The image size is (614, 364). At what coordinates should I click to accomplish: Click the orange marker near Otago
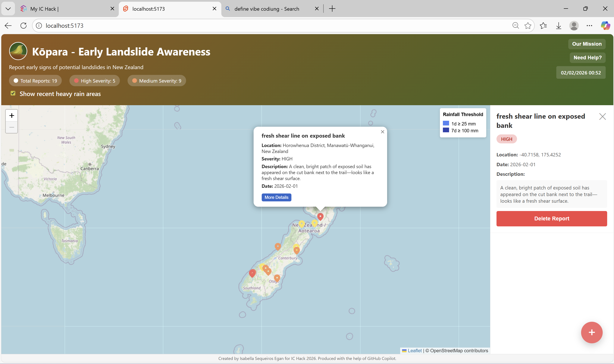coord(277,278)
